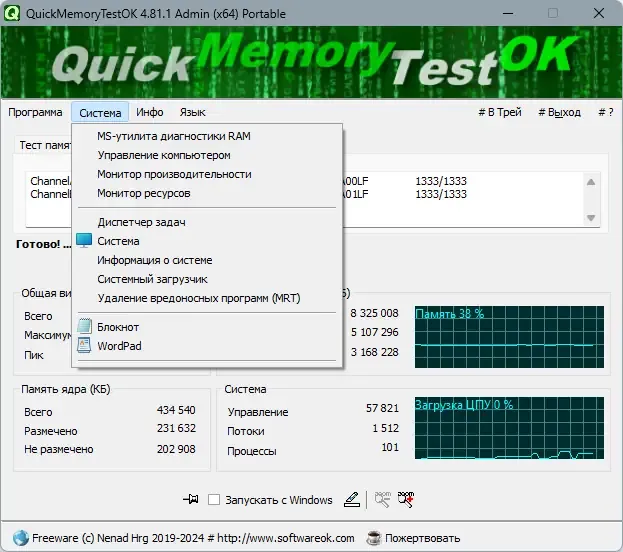Open Блокнот from the menu

(207, 327)
